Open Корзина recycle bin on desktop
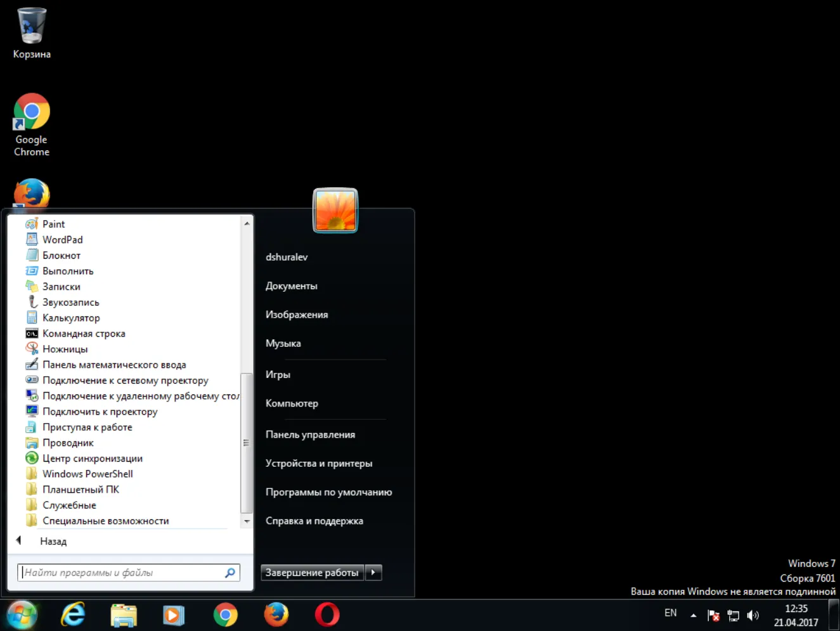Screen dimensions: 840x631 (32, 34)
